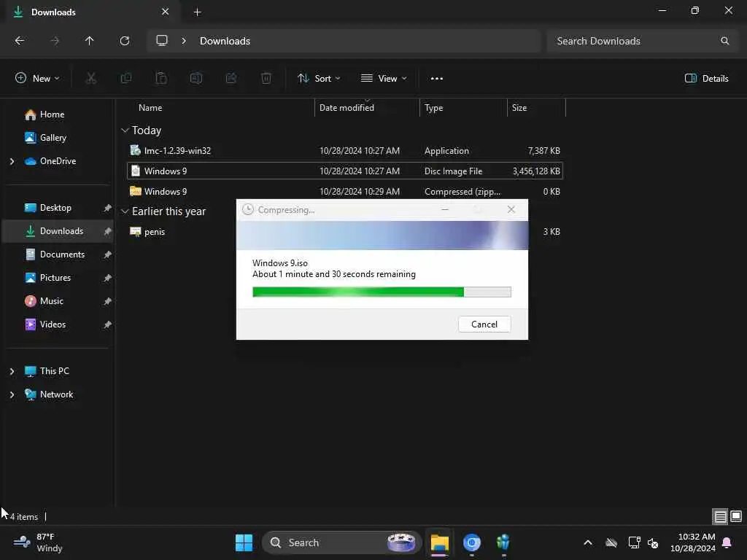Go forward with the right arrow
The height and width of the screenshot is (560, 747).
coord(55,41)
